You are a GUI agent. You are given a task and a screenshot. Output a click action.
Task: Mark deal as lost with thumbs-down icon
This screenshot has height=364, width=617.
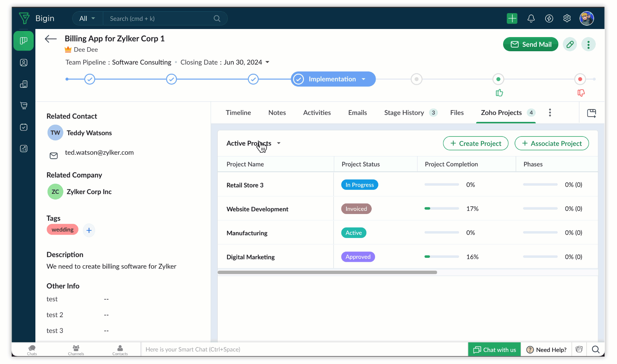(x=581, y=93)
